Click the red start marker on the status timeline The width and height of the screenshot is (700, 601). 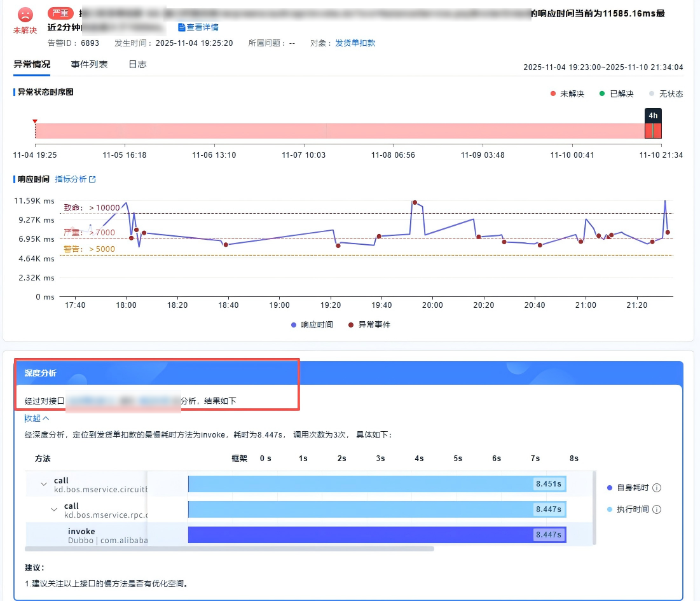point(35,121)
